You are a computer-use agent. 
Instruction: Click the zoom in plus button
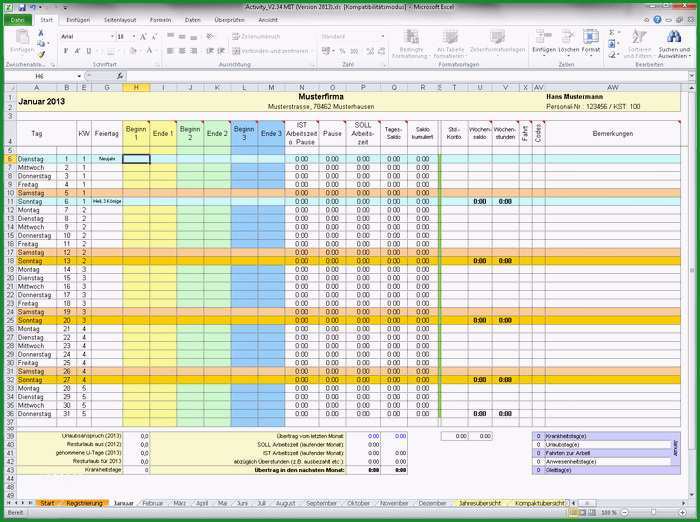pos(683,513)
